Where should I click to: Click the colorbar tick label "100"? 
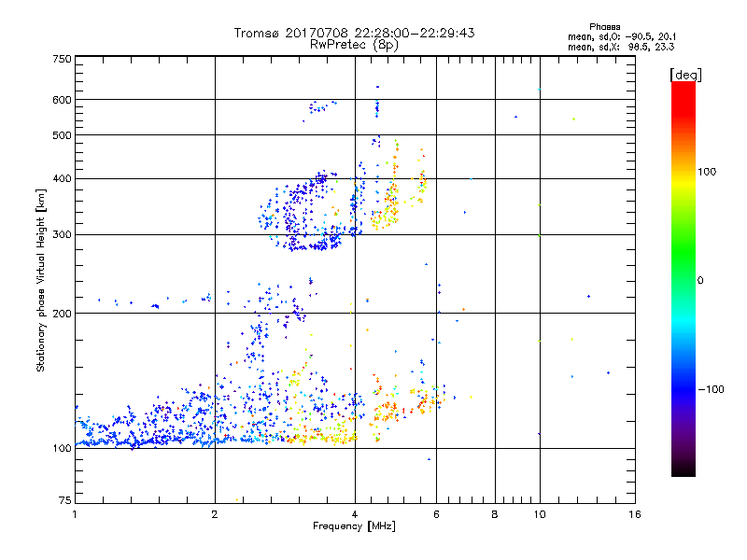(x=707, y=172)
